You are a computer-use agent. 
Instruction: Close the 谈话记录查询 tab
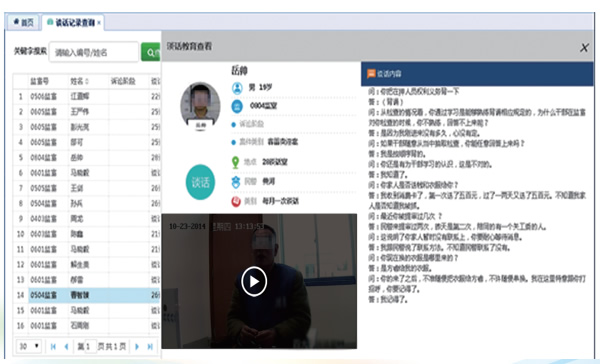pos(99,23)
